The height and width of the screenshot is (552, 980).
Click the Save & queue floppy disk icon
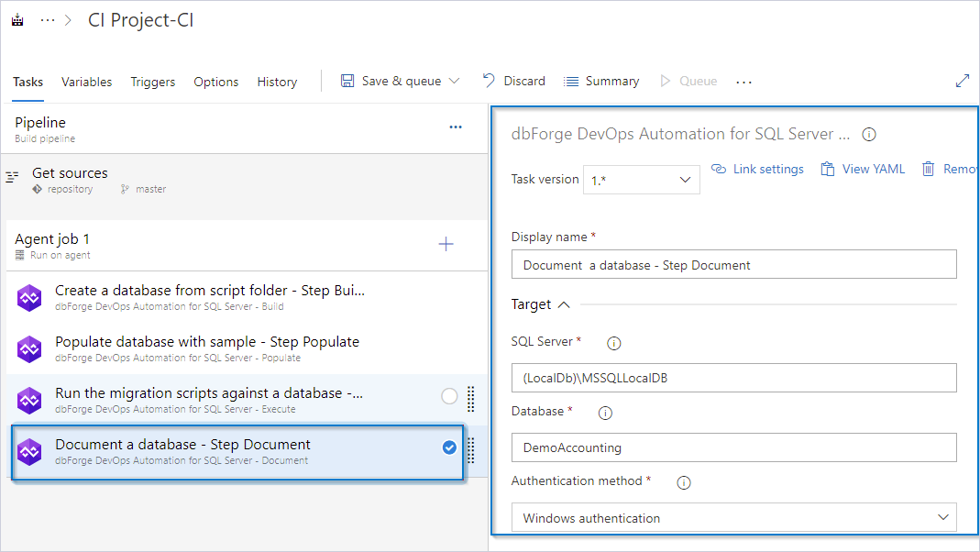(x=347, y=81)
